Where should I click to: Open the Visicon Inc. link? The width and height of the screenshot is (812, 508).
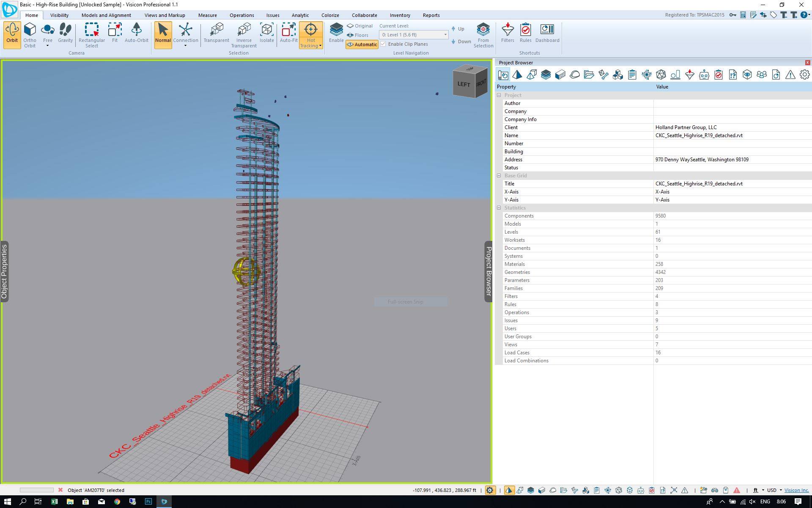(796, 490)
